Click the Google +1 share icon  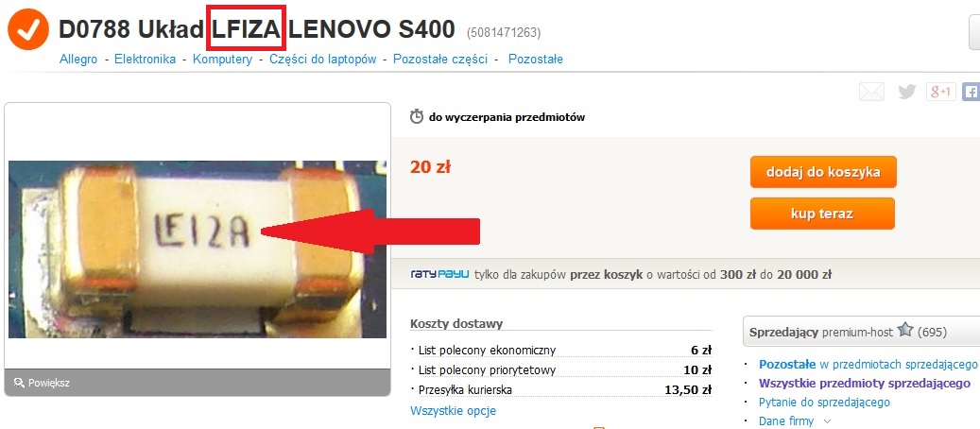[940, 92]
